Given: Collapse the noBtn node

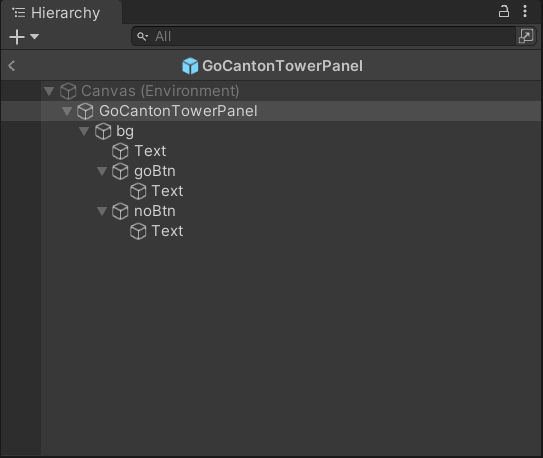Looking at the screenshot, I should tap(102, 211).
